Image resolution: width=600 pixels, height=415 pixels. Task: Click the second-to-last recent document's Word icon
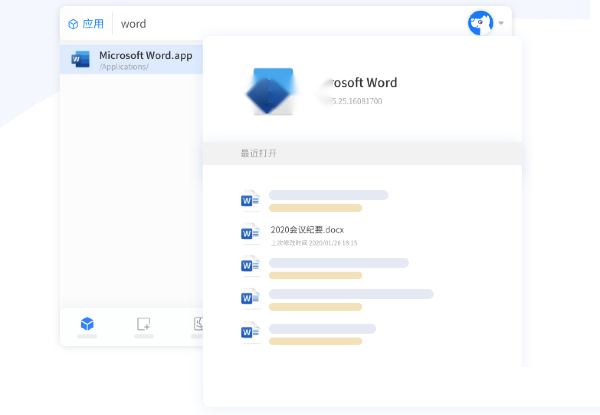250,299
